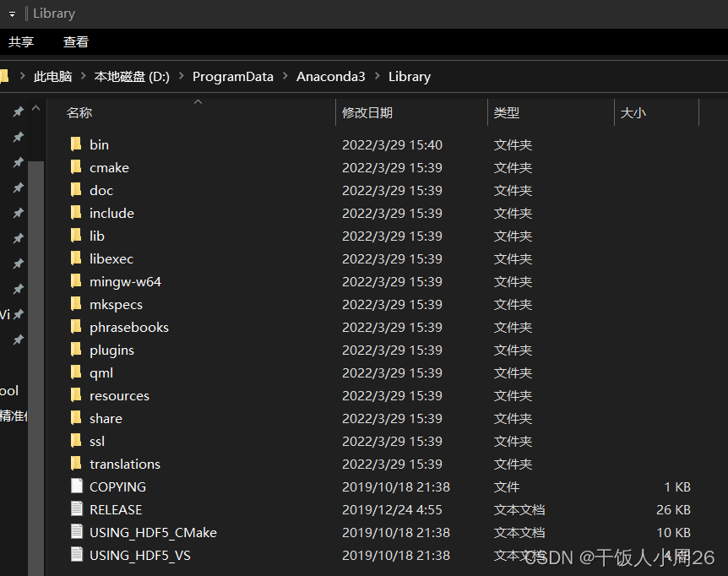Select the USING_HDF5_VS file name
Image resolution: width=728 pixels, height=576 pixels.
[140, 555]
